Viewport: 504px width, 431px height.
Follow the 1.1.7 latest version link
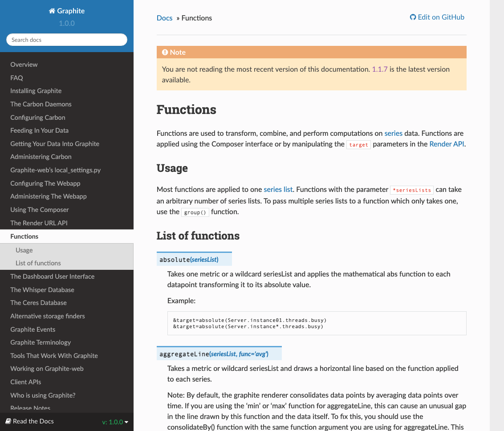tap(381, 69)
